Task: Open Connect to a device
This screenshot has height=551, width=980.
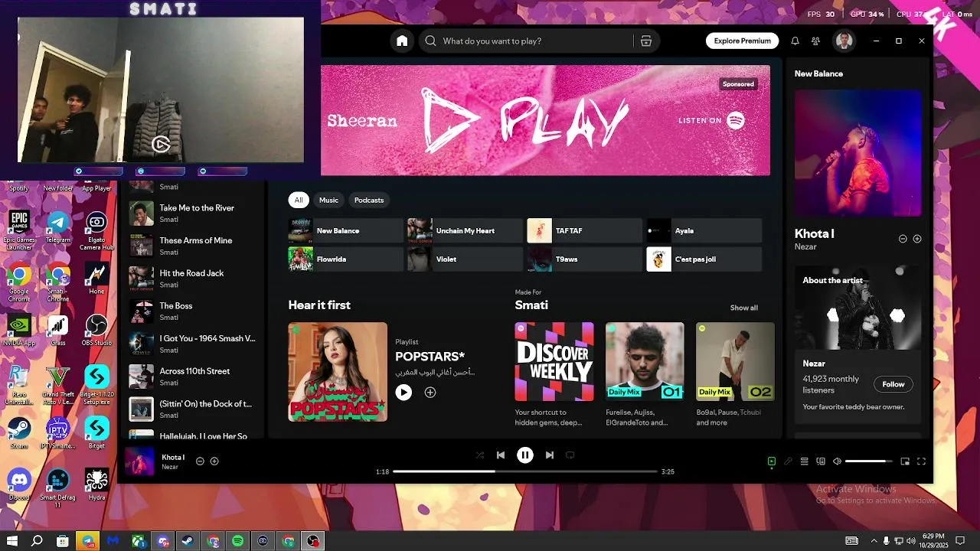Action: (x=821, y=461)
